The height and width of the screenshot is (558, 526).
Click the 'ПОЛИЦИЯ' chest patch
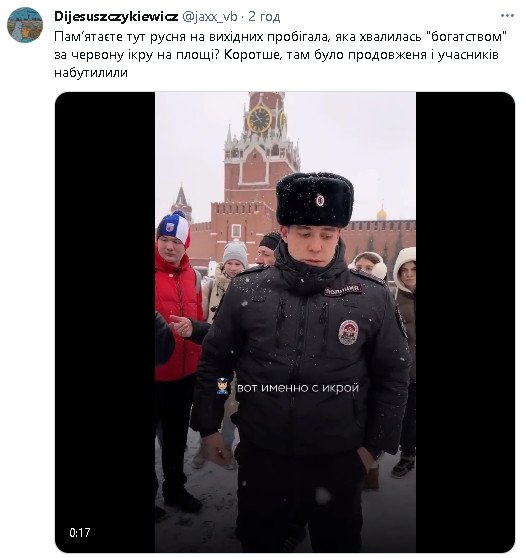(343, 289)
